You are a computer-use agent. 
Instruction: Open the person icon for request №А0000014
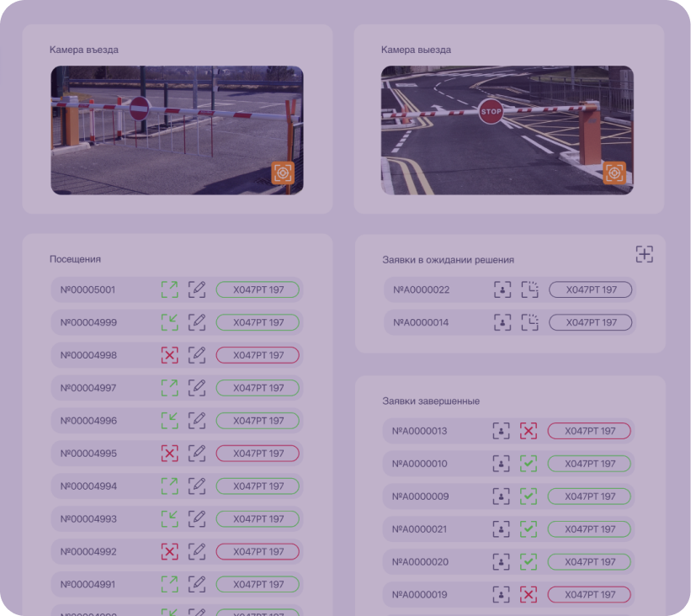coord(502,322)
